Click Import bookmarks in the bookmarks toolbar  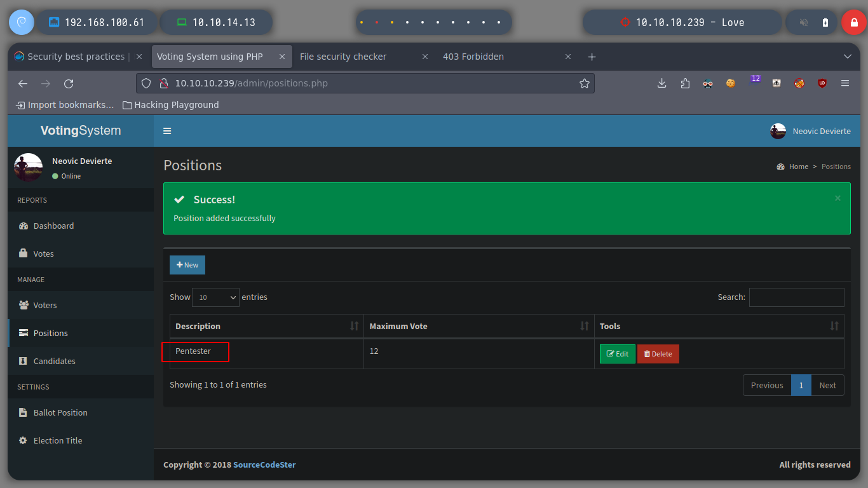click(65, 105)
